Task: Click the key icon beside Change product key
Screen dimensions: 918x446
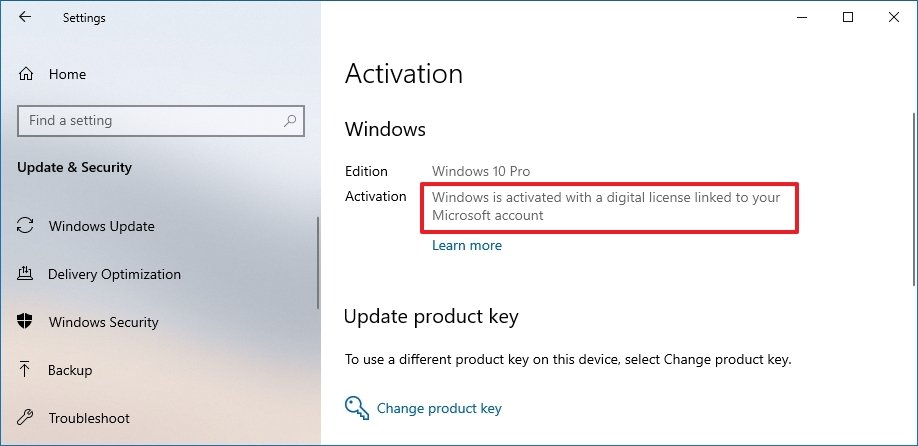Action: (x=357, y=407)
